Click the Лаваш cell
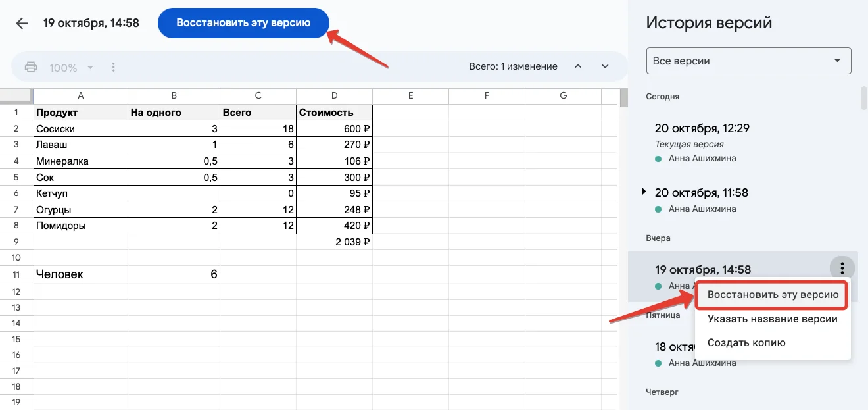Viewport: 868px width, 410px height. (x=81, y=144)
